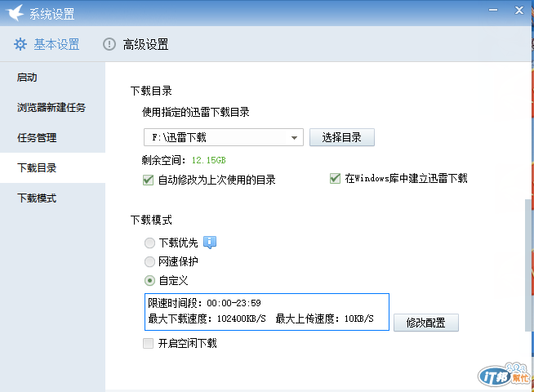Toggle 在Windows库中建立迅雷下载 checkbox
Screen dimensions: 534x392
335,178
